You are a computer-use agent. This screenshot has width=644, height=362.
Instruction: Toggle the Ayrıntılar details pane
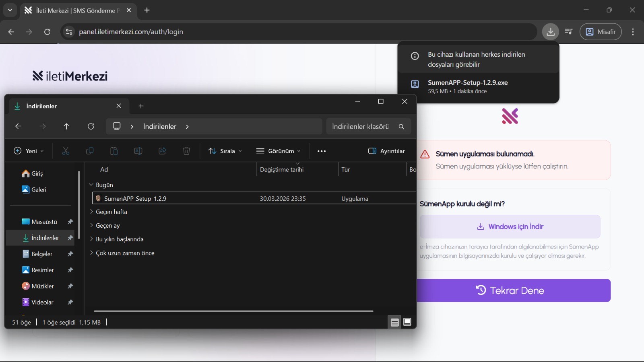[386, 151]
